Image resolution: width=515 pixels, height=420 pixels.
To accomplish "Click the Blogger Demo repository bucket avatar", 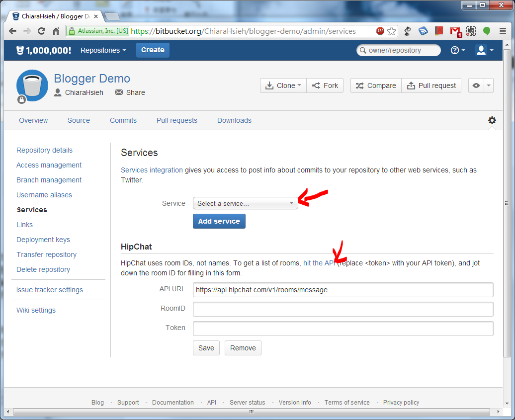I will pos(32,85).
